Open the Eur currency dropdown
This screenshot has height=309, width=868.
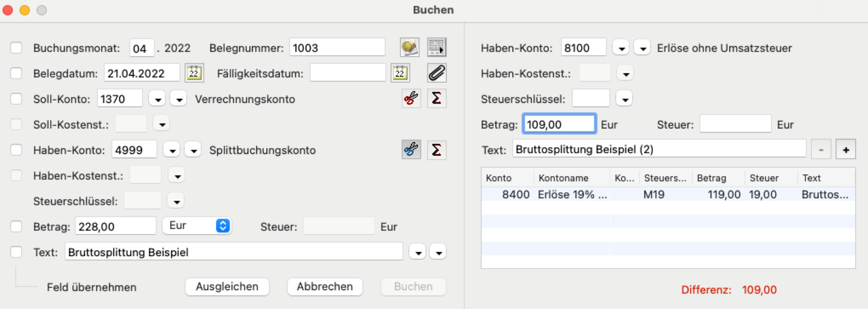click(197, 226)
